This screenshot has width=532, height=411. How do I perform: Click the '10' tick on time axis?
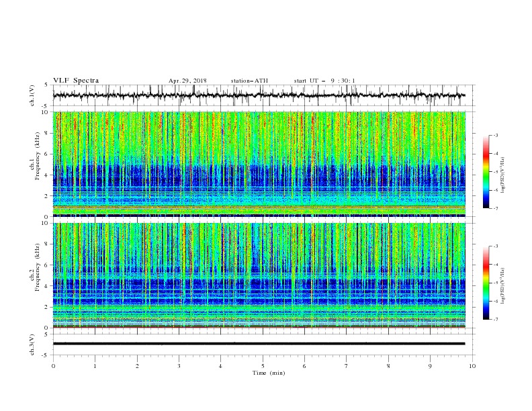coord(472,366)
